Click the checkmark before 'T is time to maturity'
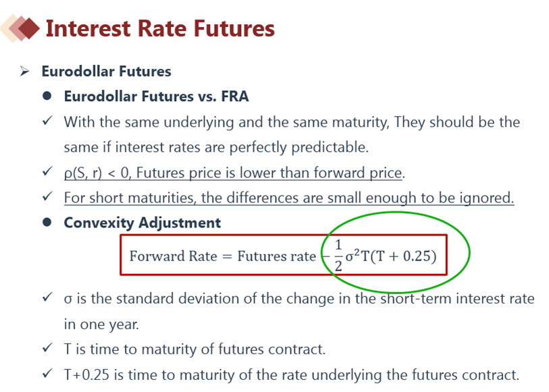549x392 pixels. tap(47, 348)
